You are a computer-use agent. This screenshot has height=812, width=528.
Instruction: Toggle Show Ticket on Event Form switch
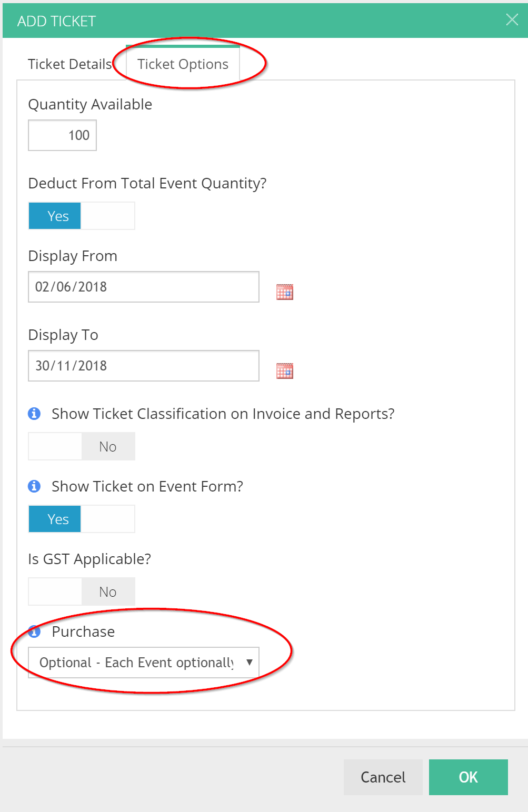[82, 519]
